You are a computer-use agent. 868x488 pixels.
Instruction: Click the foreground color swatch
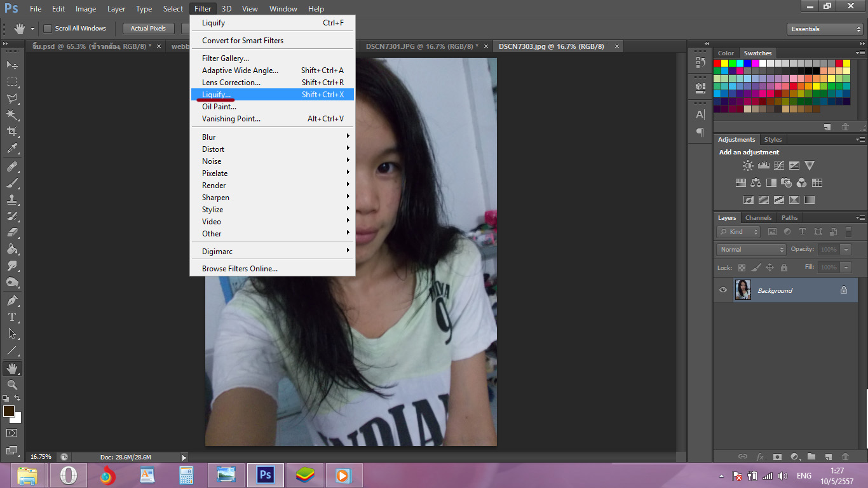tap(9, 411)
